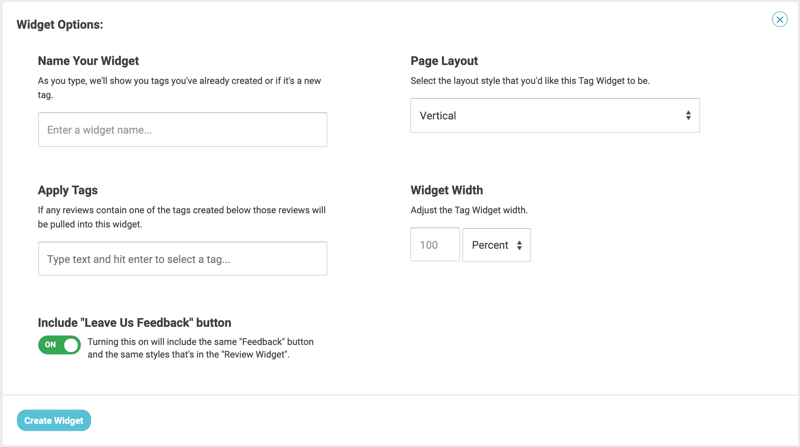The image size is (800, 447).
Task: Open the Vertical layout dropdown
Action: (x=555, y=116)
